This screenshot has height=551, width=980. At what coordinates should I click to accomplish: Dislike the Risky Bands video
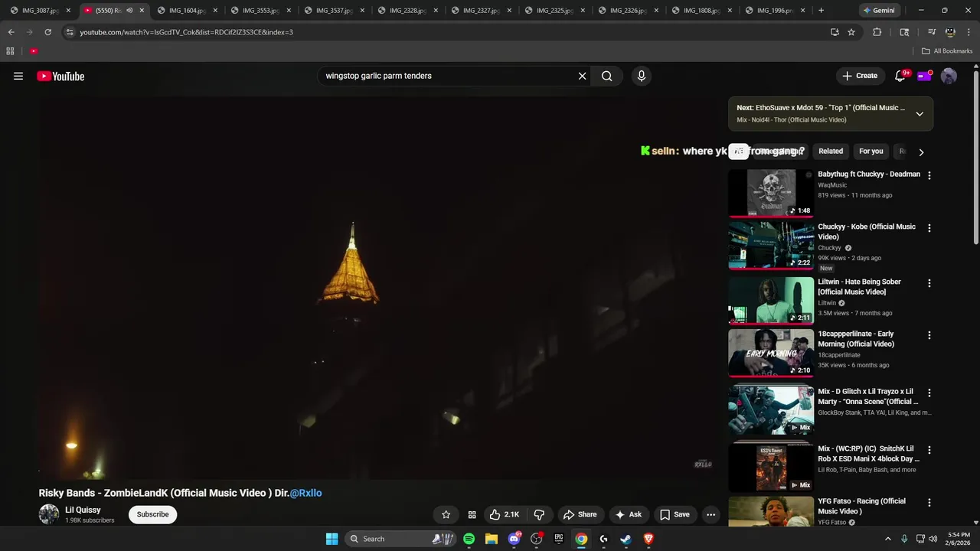pos(539,514)
